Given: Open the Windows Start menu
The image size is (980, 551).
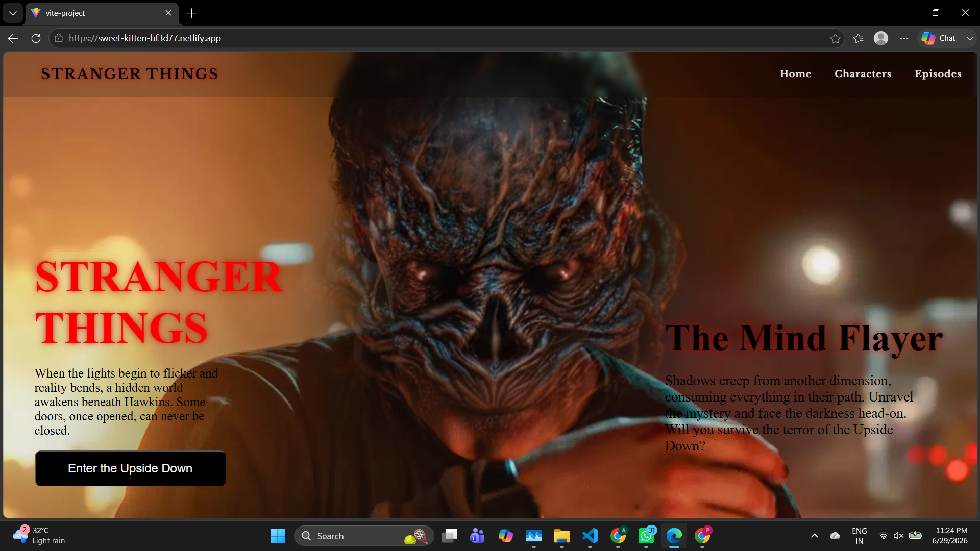Looking at the screenshot, I should pos(278,536).
